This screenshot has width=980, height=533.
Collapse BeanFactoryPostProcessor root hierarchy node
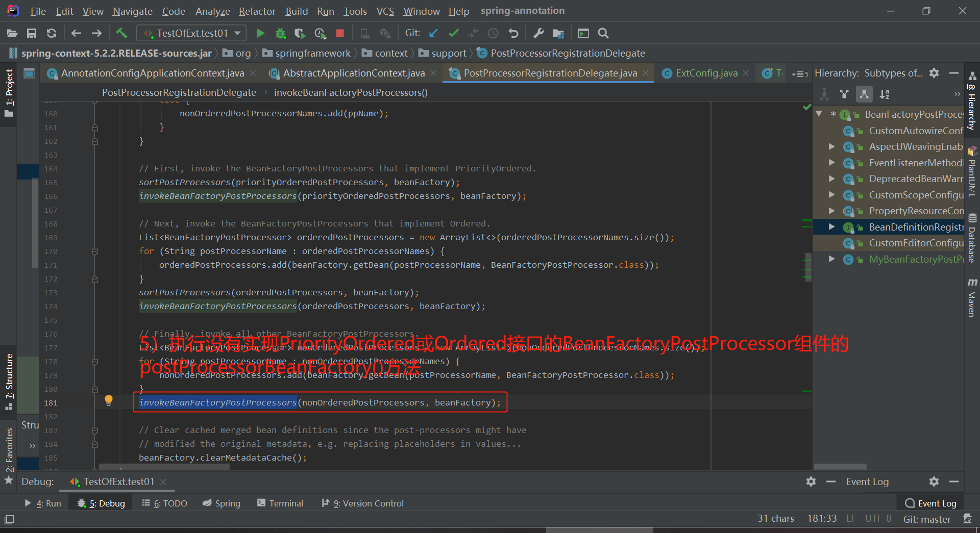pyautogui.click(x=819, y=114)
